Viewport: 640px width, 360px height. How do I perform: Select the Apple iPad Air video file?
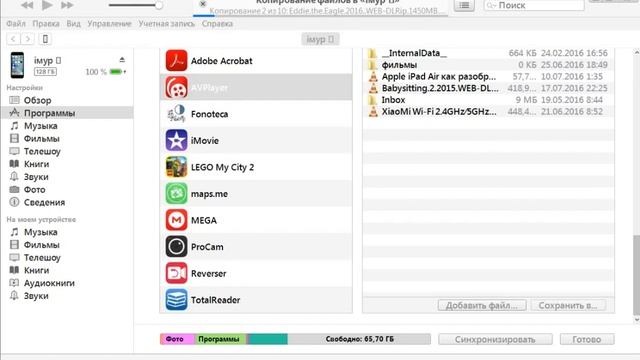click(x=488, y=76)
